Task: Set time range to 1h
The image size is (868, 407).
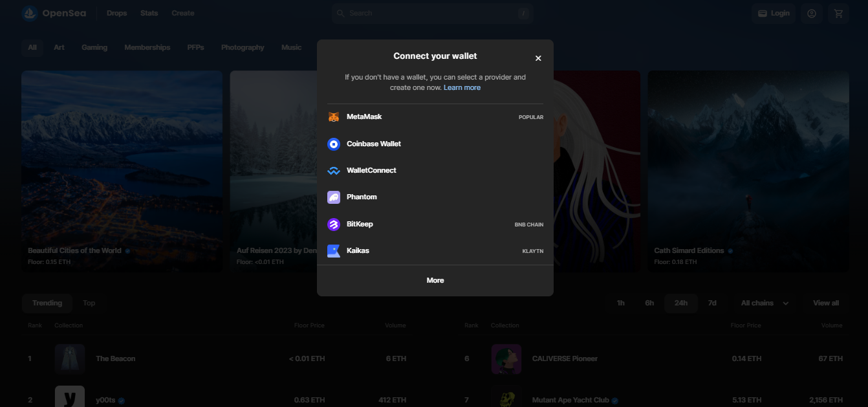Action: click(621, 303)
